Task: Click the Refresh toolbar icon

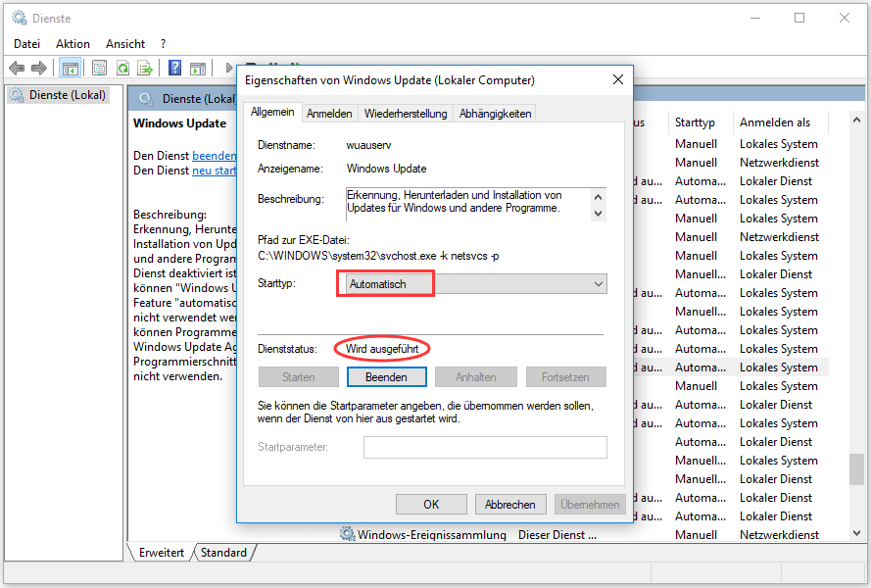Action: pos(122,69)
